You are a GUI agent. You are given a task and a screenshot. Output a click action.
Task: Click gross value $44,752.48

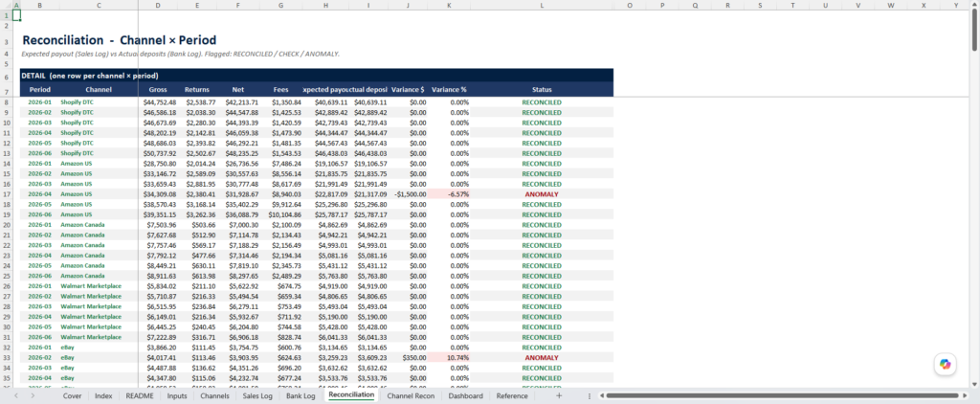point(158,102)
